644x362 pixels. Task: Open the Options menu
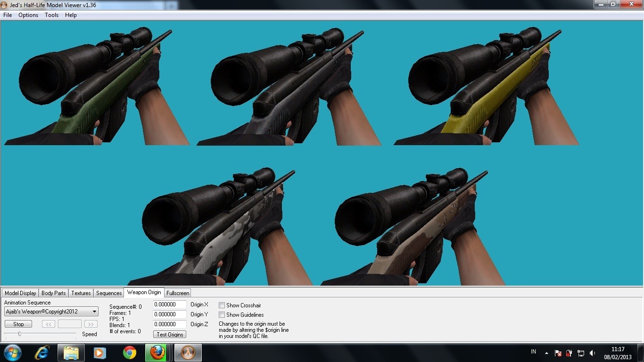(x=28, y=15)
